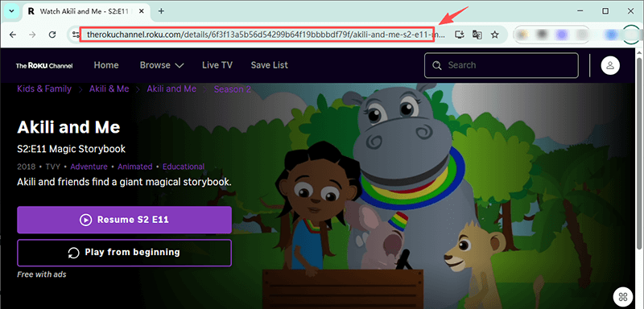Open Save List page
This screenshot has width=644, height=309.
[x=270, y=65]
